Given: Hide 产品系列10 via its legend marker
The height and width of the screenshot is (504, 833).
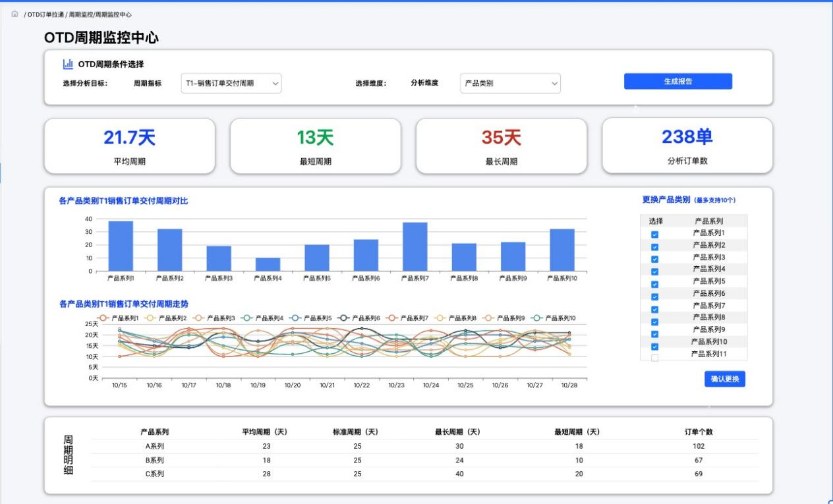Looking at the screenshot, I should tap(536, 318).
